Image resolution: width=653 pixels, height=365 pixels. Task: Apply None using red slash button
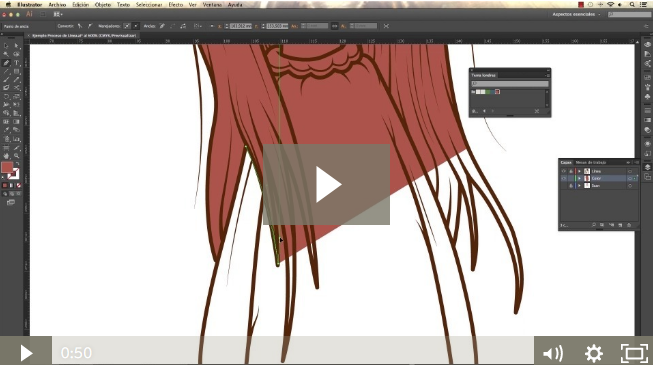[x=18, y=185]
